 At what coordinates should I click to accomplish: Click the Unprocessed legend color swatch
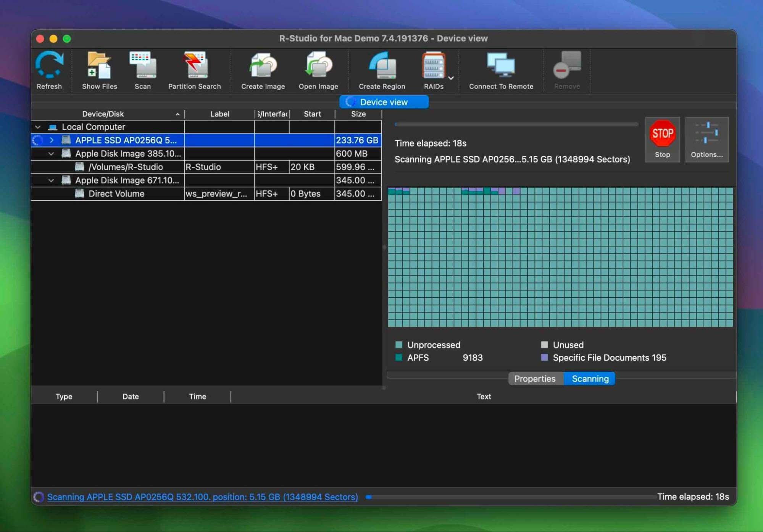(x=399, y=345)
